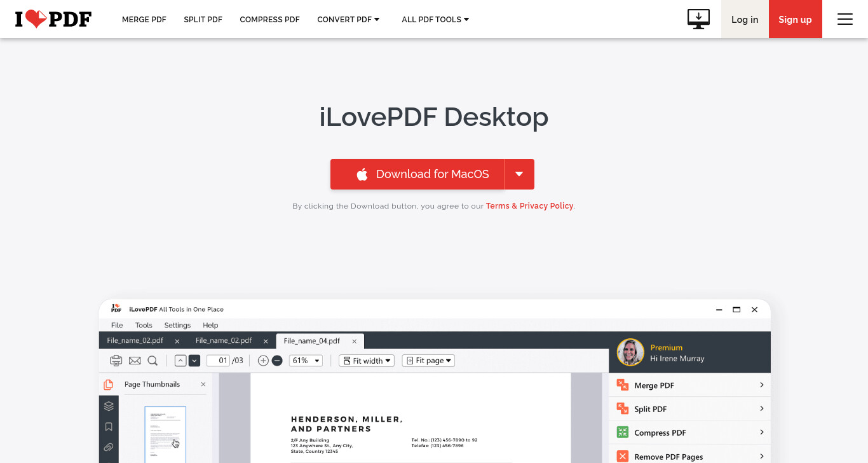Click the Premium label in profile panel

click(667, 347)
